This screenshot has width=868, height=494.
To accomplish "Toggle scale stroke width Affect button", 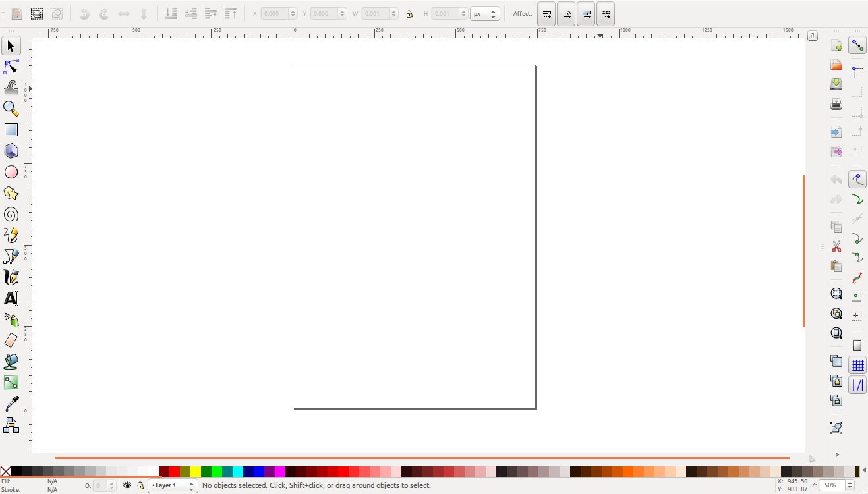I will (546, 13).
